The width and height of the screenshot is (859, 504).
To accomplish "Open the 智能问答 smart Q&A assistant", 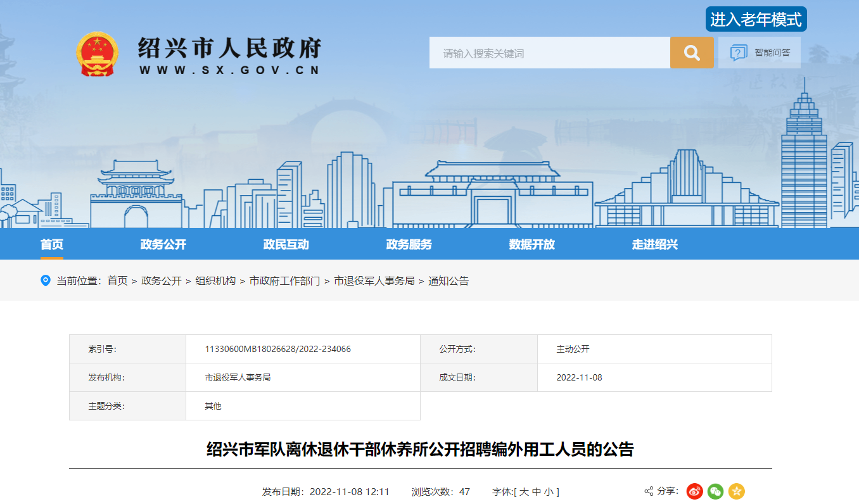I will pos(760,53).
